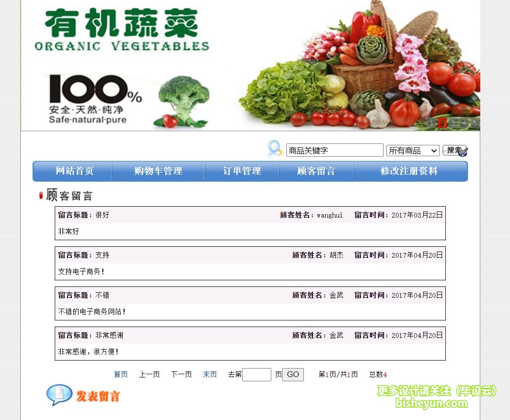Open the 购物车管理 menu item

click(x=157, y=171)
